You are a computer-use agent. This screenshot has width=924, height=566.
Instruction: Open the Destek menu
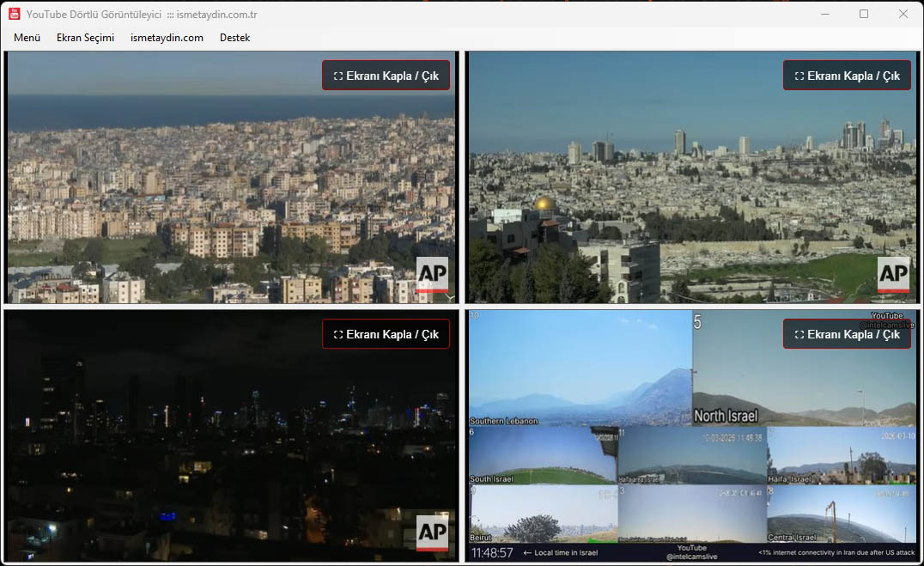[234, 38]
